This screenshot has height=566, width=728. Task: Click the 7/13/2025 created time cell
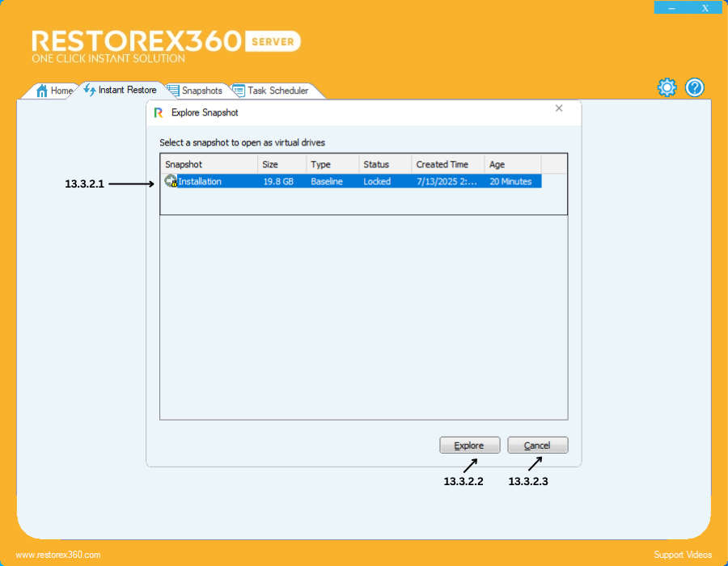447,181
